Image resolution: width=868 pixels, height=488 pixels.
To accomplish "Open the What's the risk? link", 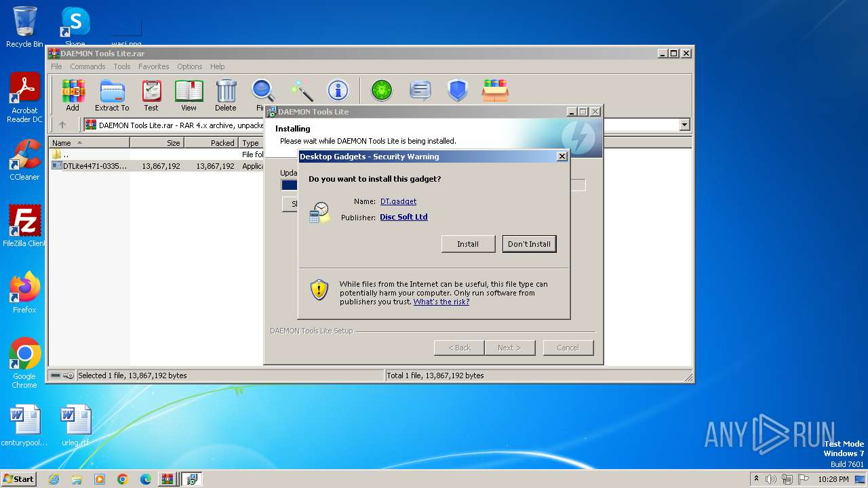I will tap(441, 302).
